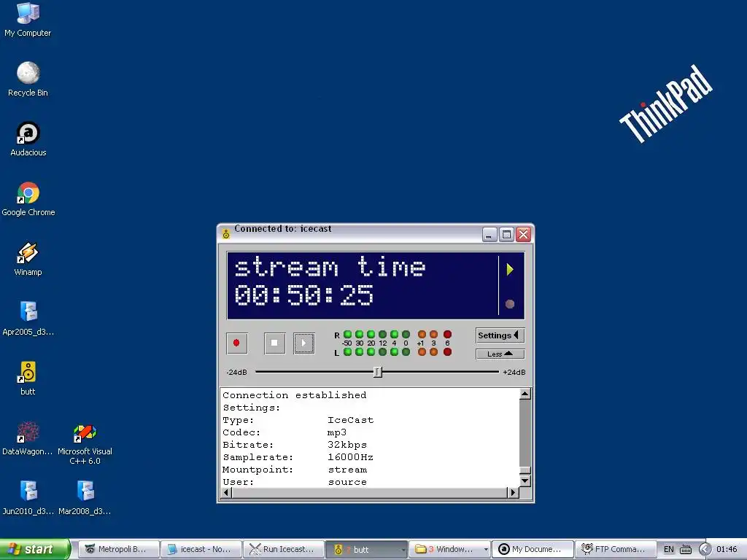Select the Jun2010_d3 file icon
Screen dimensions: 747x560
coord(28,498)
